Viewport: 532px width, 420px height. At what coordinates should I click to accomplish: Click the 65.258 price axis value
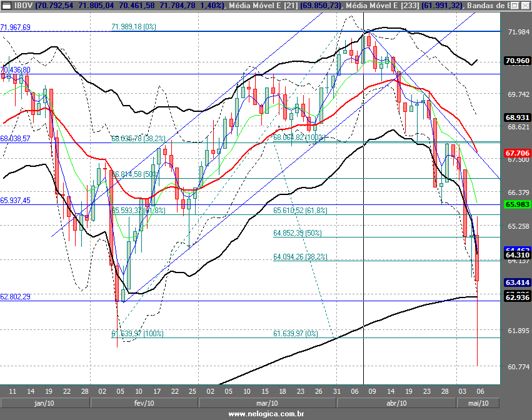tap(518, 226)
